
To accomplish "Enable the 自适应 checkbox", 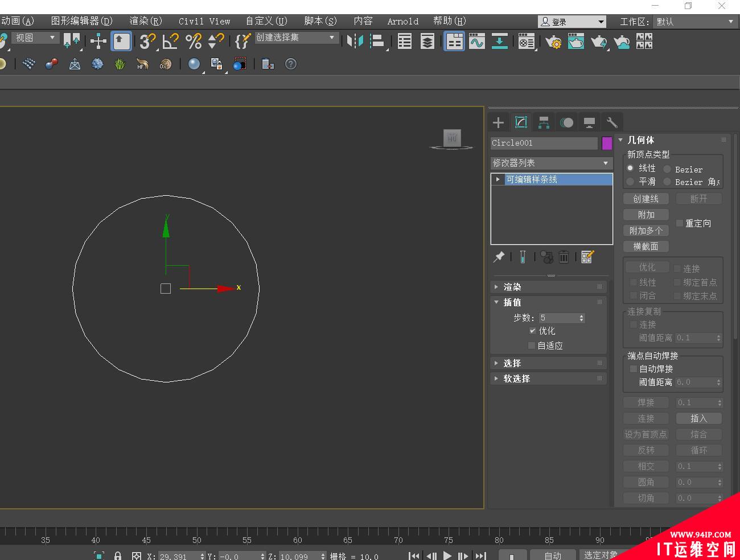I will [532, 345].
